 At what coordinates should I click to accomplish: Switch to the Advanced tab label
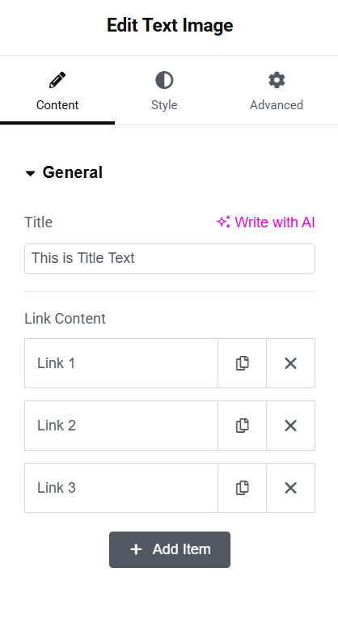(277, 105)
